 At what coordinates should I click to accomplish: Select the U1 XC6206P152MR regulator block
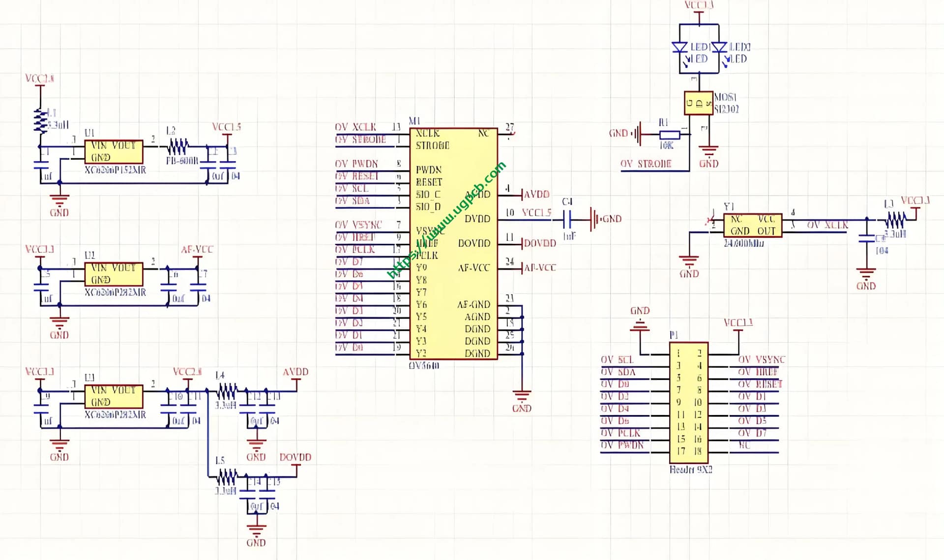click(114, 151)
